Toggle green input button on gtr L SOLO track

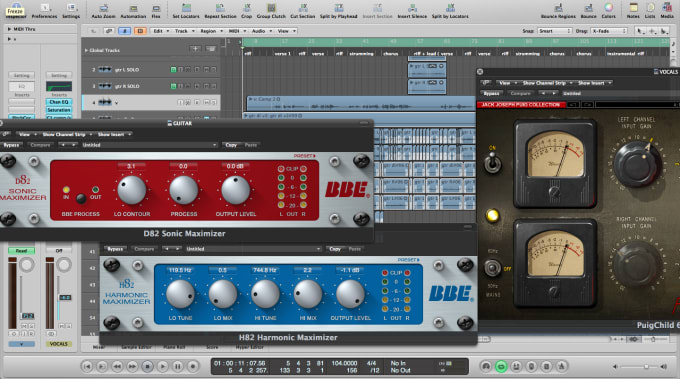[173, 69]
